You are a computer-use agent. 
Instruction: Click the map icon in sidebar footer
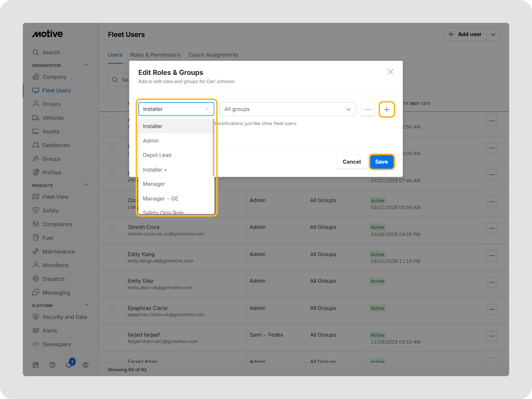click(x=36, y=365)
